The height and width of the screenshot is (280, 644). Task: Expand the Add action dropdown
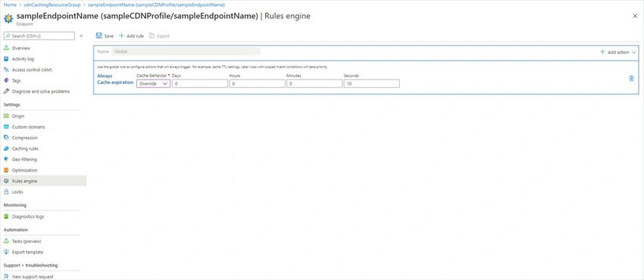tap(617, 52)
